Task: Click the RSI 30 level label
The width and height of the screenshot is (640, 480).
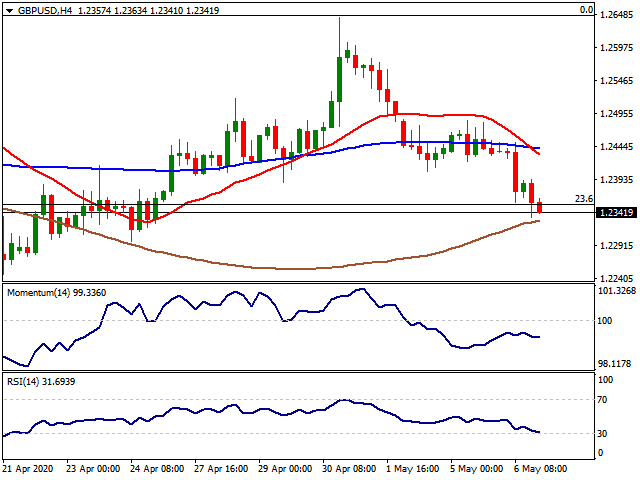Action: [x=602, y=433]
